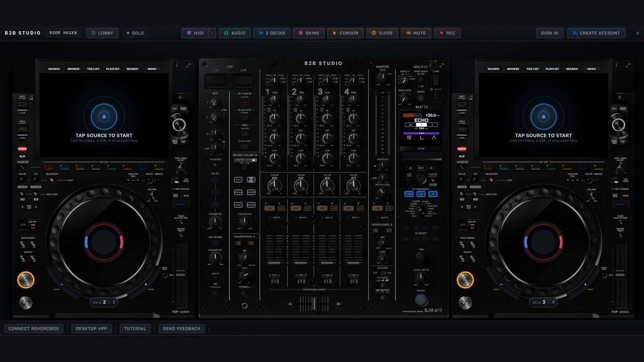Toggle channel 1 CUE A button on mixer
The height and width of the screenshot is (362, 644).
click(x=269, y=208)
